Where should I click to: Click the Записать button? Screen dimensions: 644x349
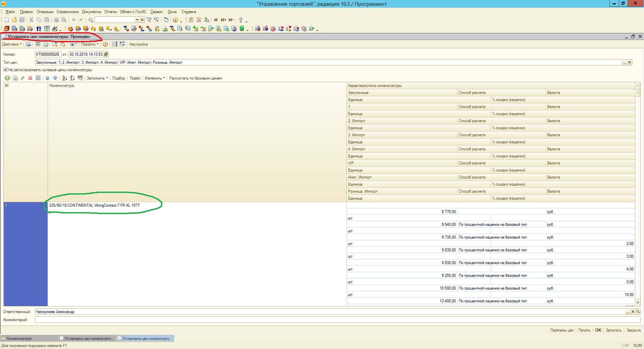pos(613,330)
